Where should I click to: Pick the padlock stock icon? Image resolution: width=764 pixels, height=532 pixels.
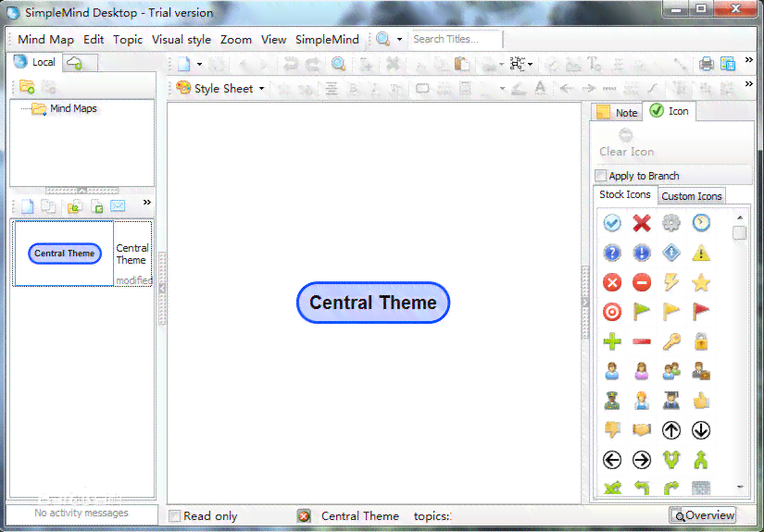click(701, 341)
